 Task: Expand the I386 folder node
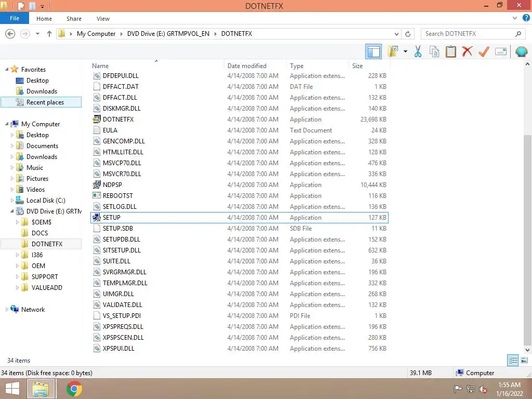(x=17, y=255)
